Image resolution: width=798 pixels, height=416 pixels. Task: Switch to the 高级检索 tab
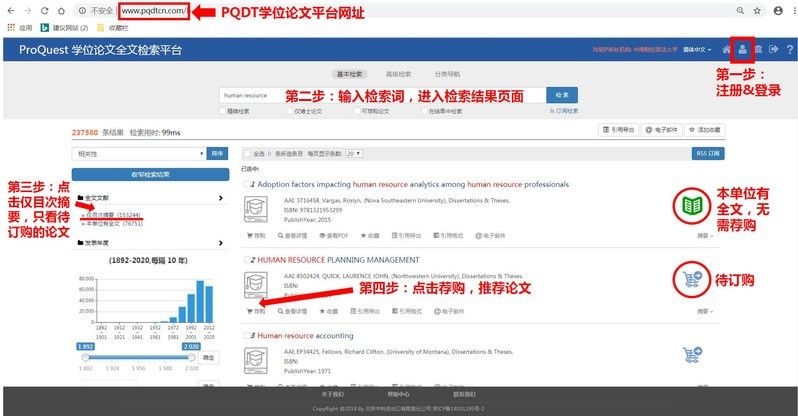pos(398,74)
